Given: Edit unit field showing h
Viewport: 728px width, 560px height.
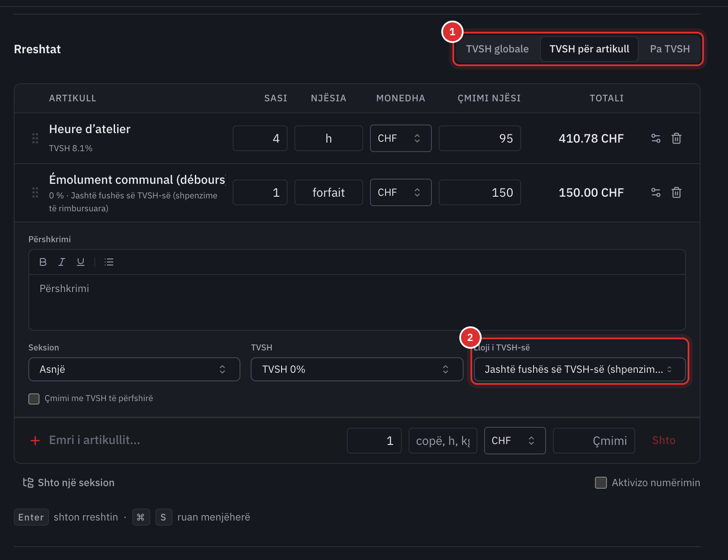Looking at the screenshot, I should [x=329, y=138].
